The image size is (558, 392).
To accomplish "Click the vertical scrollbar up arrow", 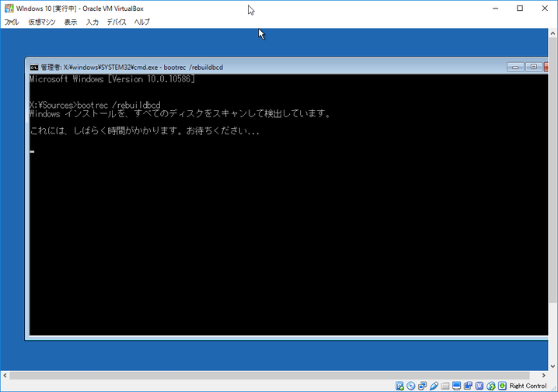I will [x=553, y=33].
